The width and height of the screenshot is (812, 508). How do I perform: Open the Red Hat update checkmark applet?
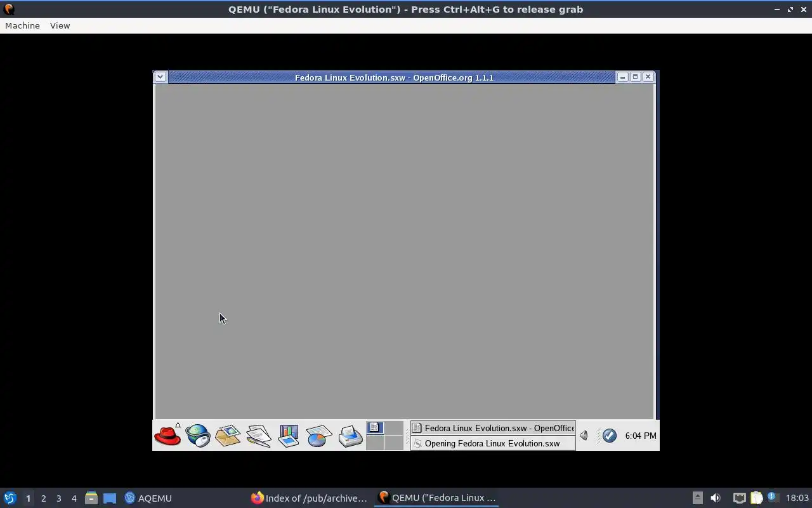pos(609,436)
